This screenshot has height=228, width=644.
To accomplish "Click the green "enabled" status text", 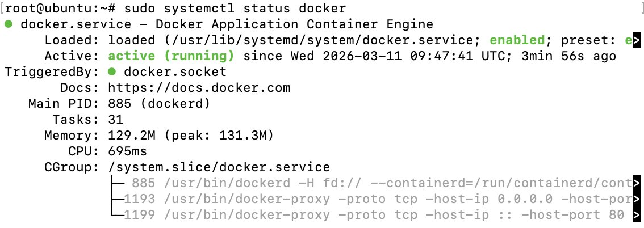I will click(x=517, y=40).
